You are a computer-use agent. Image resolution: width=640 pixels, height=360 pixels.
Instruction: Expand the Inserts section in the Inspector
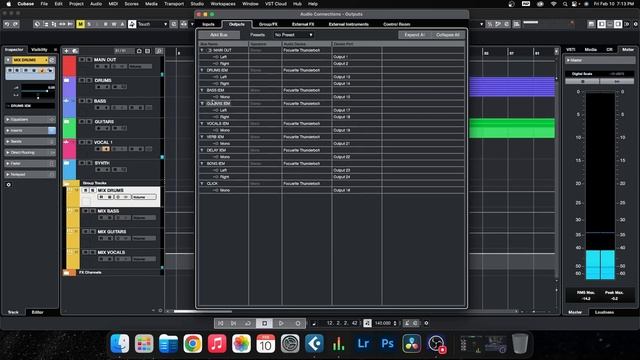coord(30,131)
